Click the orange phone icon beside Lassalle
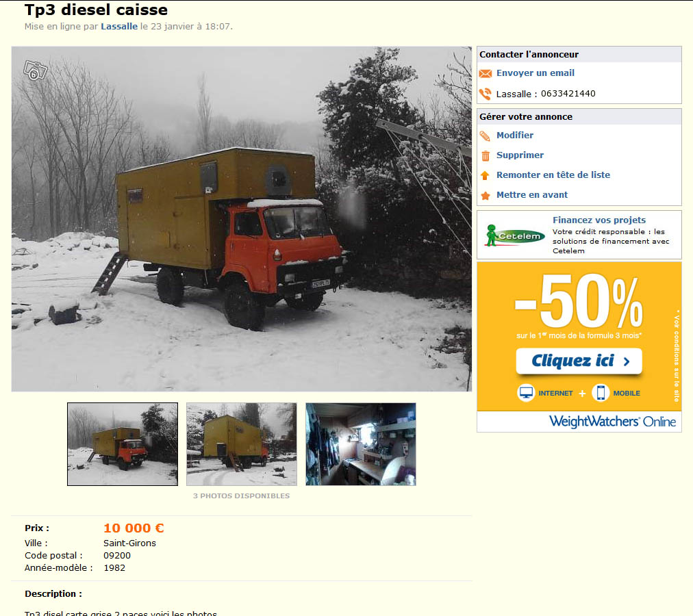Screen dimensions: 693x616 [486, 94]
